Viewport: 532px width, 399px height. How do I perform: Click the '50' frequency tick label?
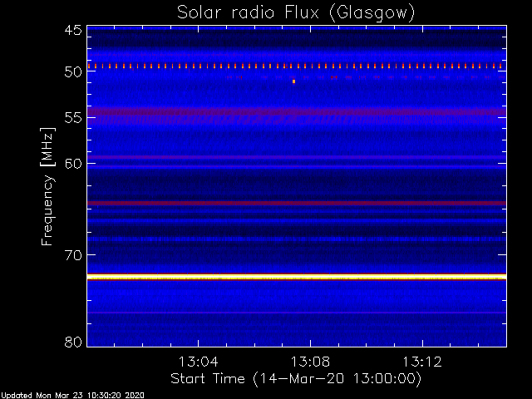pos(73,72)
